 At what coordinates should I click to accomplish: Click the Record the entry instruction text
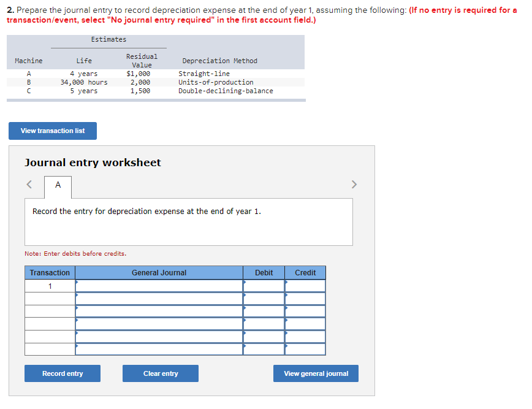tap(146, 212)
